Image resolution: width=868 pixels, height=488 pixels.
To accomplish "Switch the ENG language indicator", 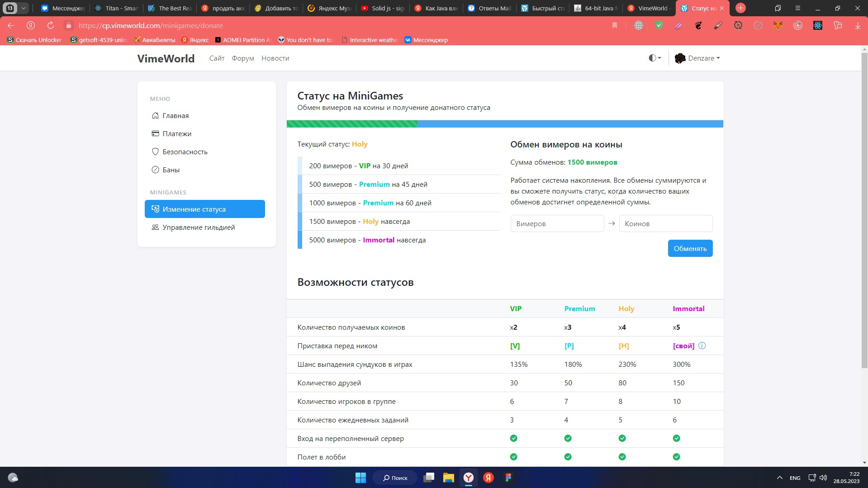I will [795, 478].
